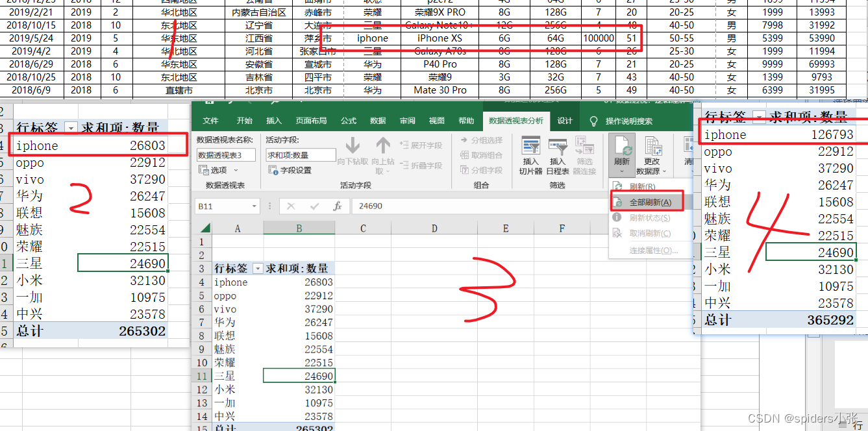Click Group Field (分组字段)
The width and height of the screenshot is (868, 431).
point(481,170)
